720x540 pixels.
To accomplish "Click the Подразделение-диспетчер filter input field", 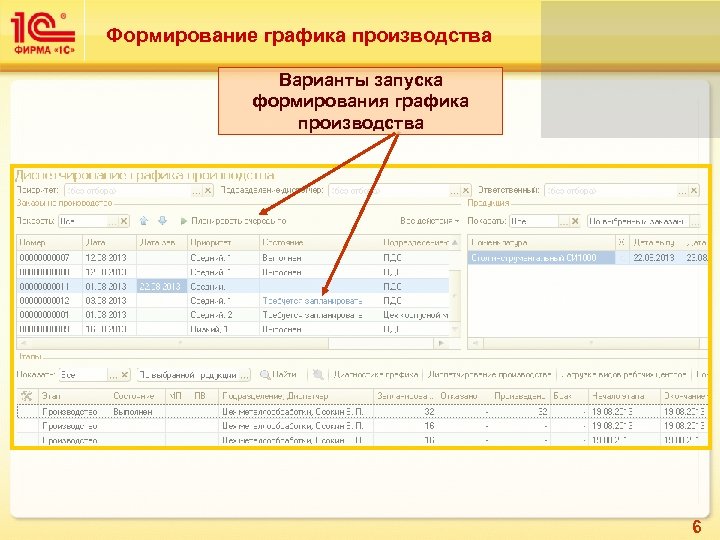I will [x=388, y=191].
